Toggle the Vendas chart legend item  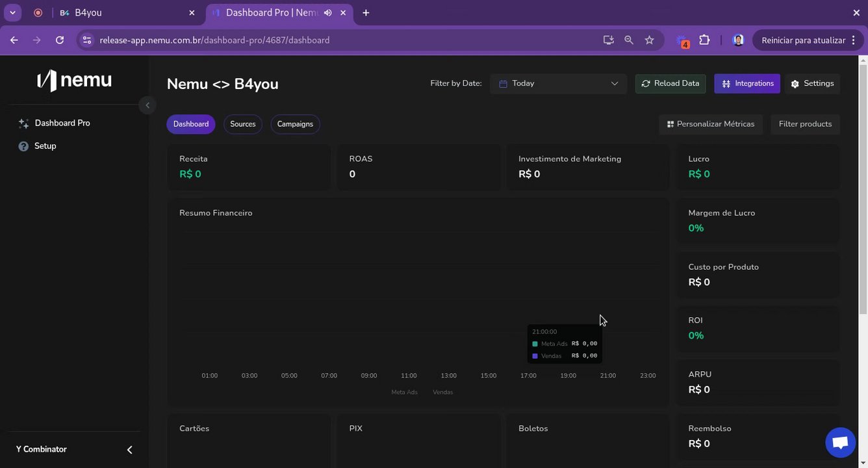(x=443, y=392)
